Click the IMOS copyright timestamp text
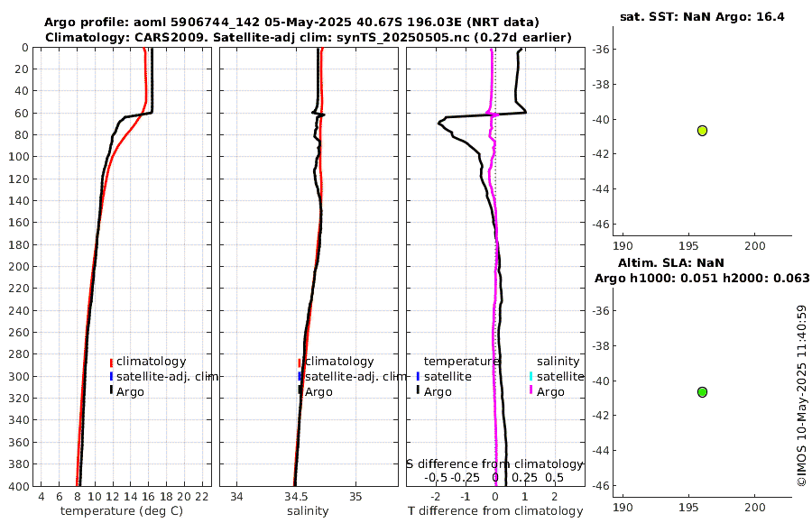812x523 pixels. click(x=802, y=396)
